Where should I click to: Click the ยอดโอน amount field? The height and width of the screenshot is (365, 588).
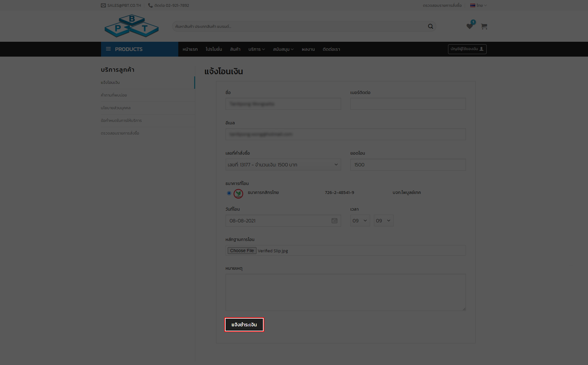coord(408,165)
